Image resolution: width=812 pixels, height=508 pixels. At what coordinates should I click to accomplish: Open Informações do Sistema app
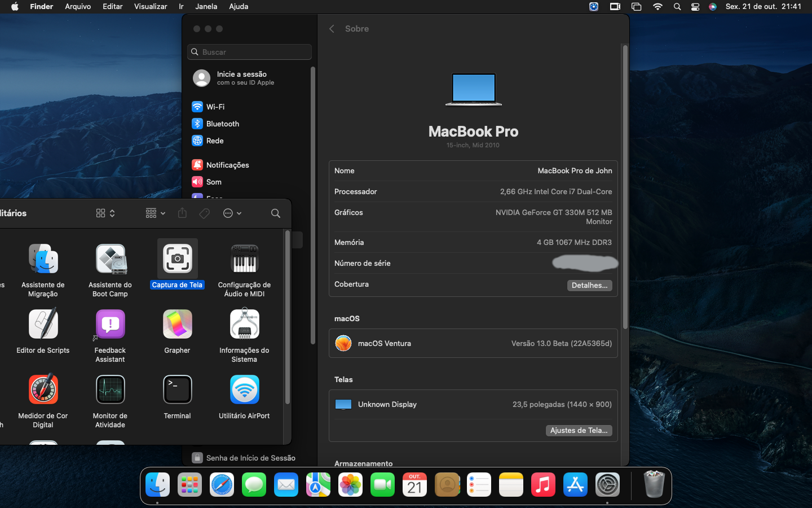click(x=244, y=324)
